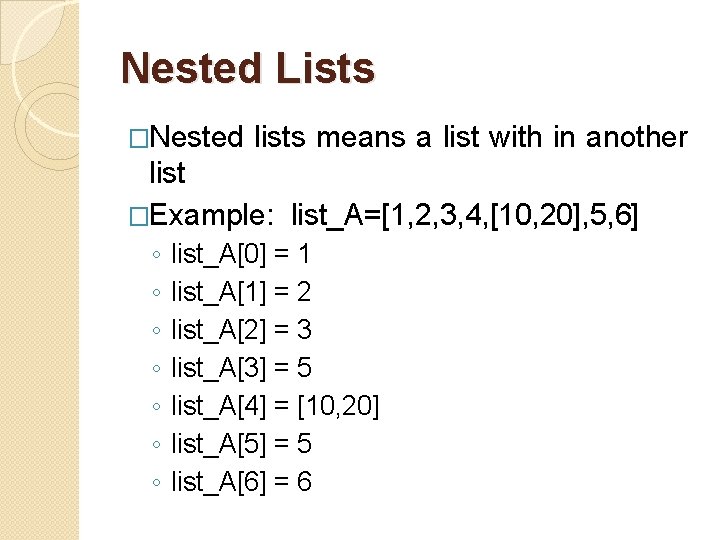720x540 pixels.
Task: Click the circle bullet beside list_A[0]
Action: click(x=157, y=254)
